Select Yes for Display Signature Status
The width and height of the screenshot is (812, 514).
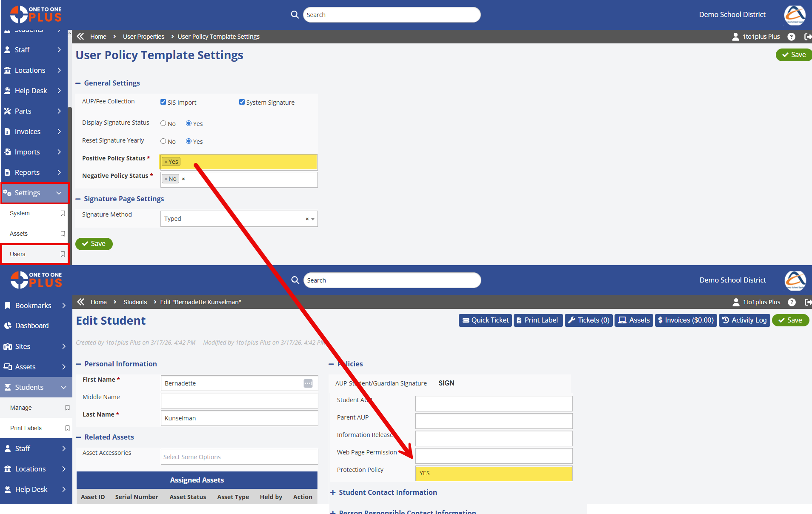click(x=189, y=123)
